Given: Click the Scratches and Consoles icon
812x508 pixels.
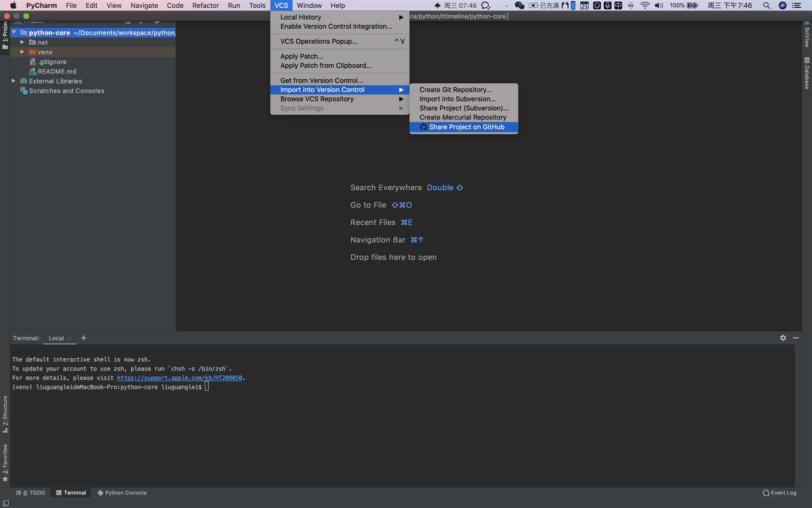Looking at the screenshot, I should (x=23, y=90).
